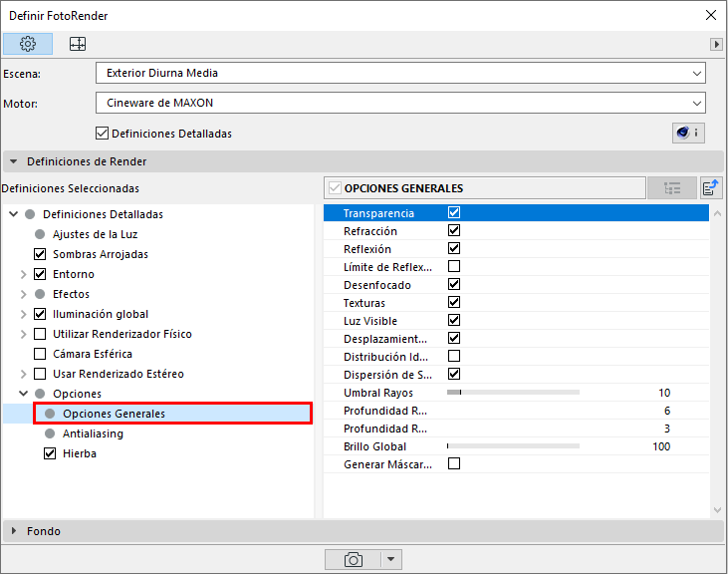Viewport: 728px width, 574px height.
Task: Toggle the Reflexión checkbox
Action: tap(454, 248)
